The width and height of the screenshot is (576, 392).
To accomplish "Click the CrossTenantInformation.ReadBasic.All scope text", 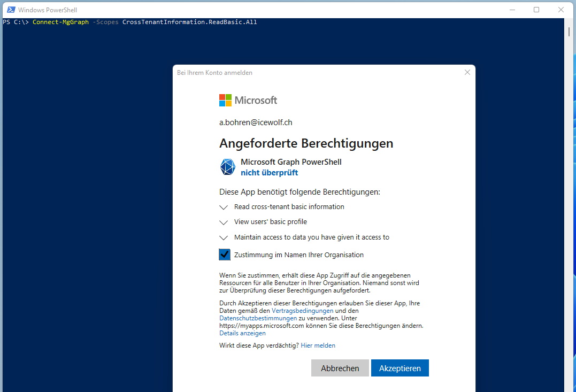I will pyautogui.click(x=189, y=22).
